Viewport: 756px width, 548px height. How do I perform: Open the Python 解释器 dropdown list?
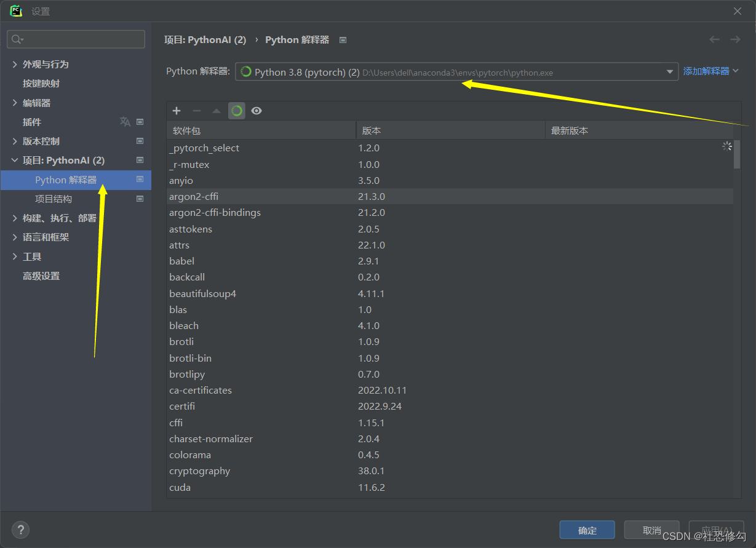pos(670,71)
